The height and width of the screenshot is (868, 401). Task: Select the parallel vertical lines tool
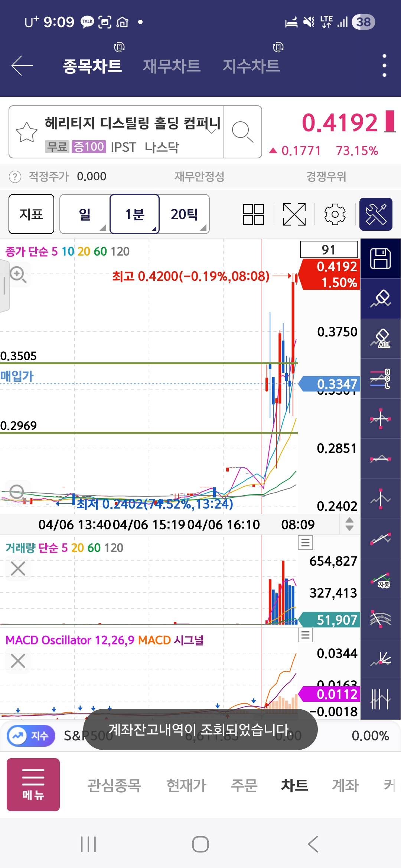[381, 699]
